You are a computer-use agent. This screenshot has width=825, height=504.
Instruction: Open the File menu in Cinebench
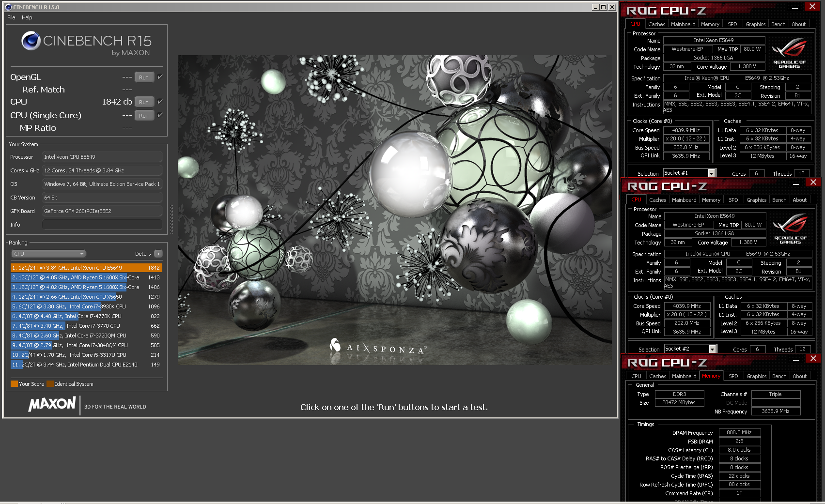(x=11, y=17)
